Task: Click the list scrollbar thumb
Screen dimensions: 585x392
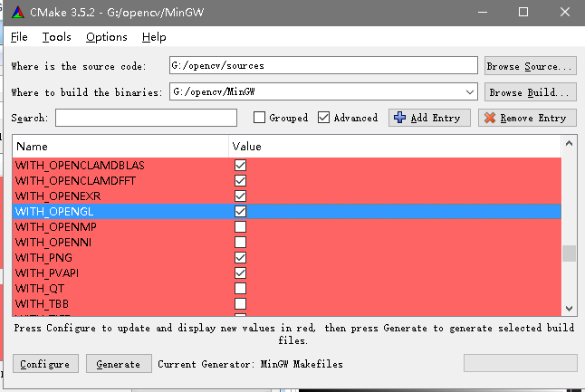Action: pyautogui.click(x=569, y=253)
